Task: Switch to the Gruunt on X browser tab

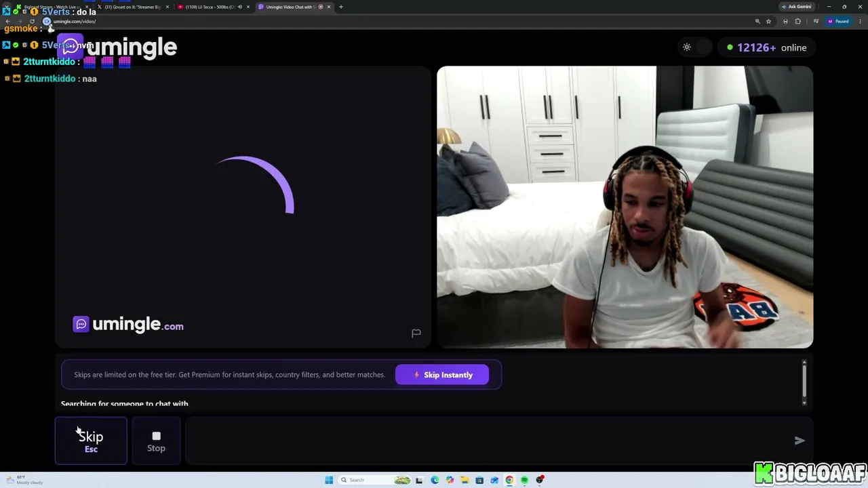Action: point(133,7)
